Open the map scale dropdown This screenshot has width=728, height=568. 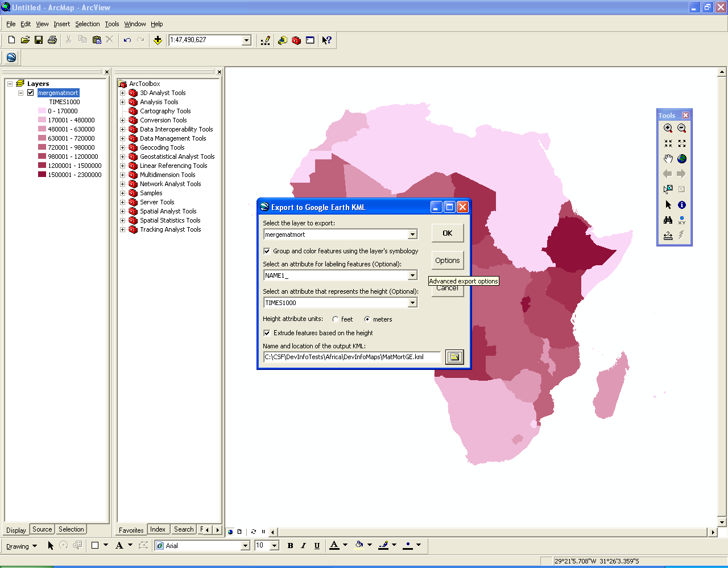tap(247, 40)
